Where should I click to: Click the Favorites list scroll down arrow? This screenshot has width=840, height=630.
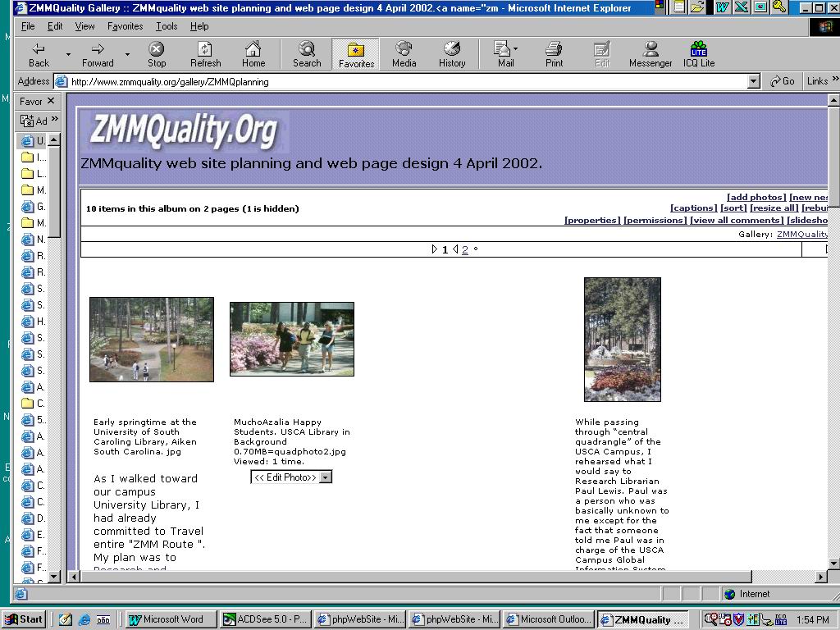pyautogui.click(x=54, y=577)
